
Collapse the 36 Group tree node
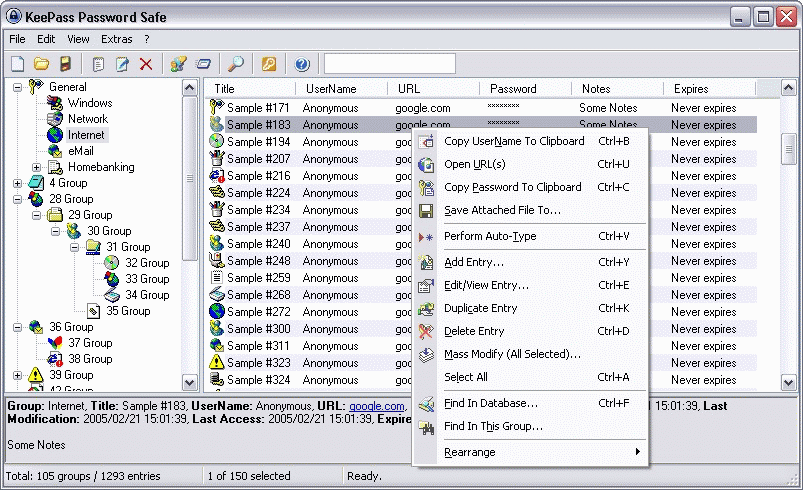pos(17,327)
